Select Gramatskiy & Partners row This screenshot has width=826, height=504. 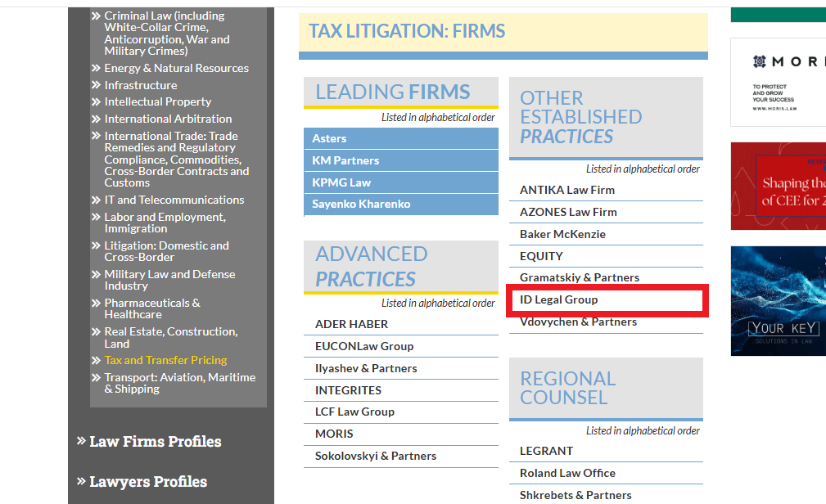coord(606,277)
